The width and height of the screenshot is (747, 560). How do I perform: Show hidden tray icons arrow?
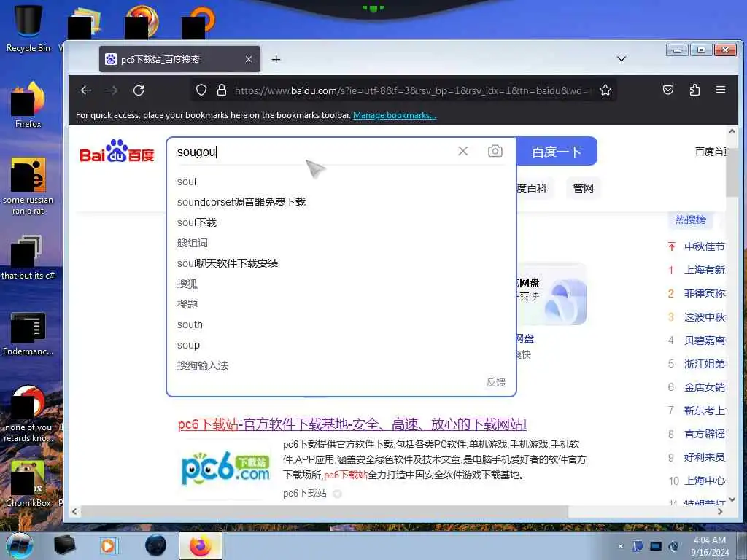(x=620, y=546)
